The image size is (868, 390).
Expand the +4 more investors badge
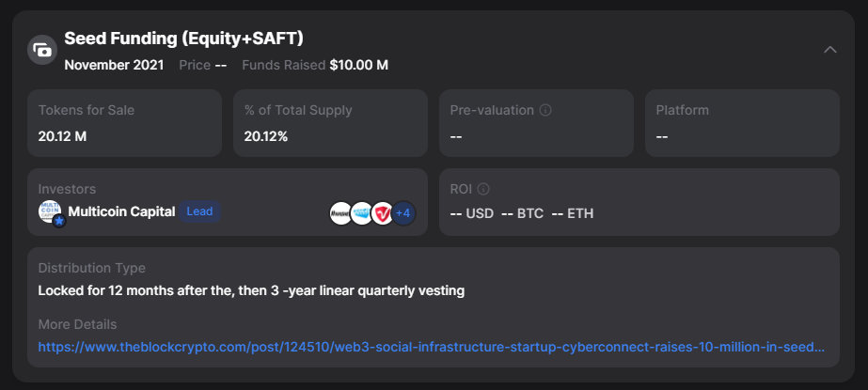click(x=403, y=213)
